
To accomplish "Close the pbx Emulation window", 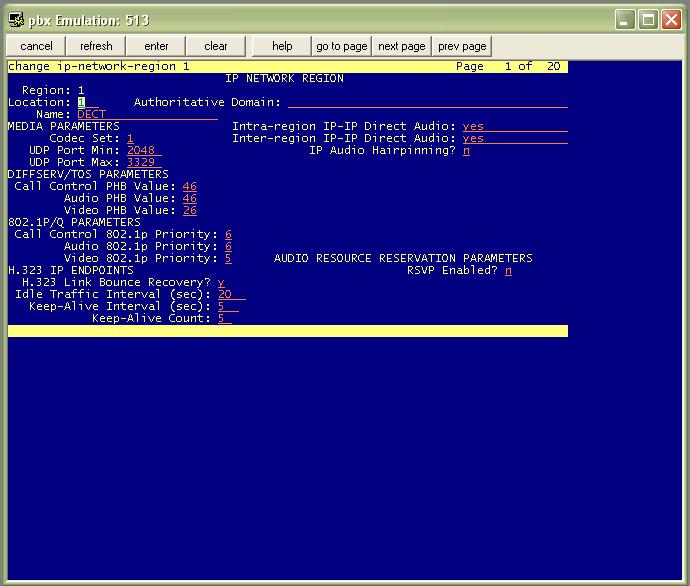I will point(672,20).
